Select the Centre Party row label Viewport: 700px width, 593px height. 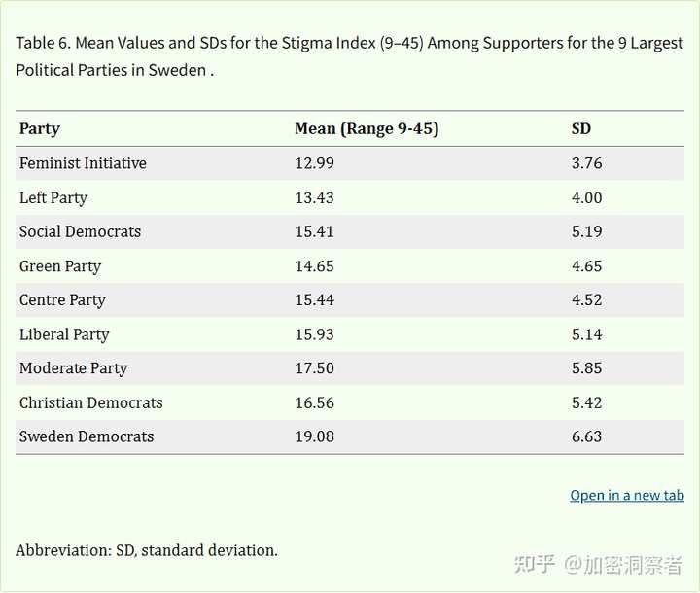point(62,300)
